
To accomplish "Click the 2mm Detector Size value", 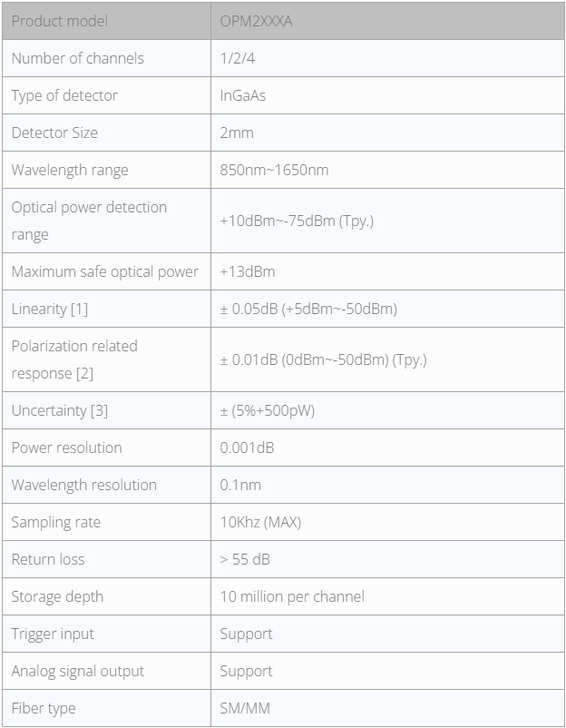I will coord(237,133).
